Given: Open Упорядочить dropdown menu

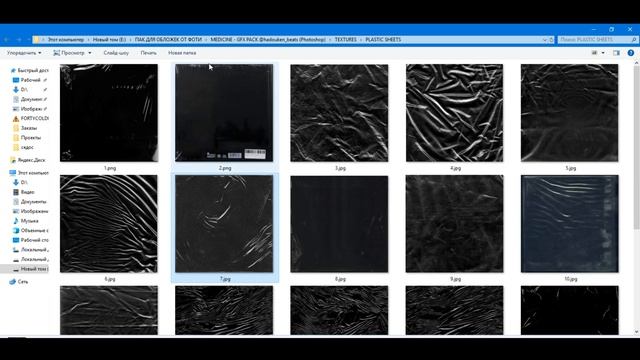Looking at the screenshot, I should coord(24,53).
